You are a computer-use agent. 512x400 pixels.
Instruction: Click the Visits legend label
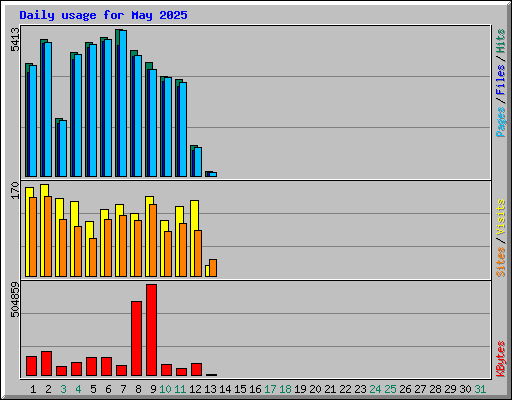click(x=501, y=218)
